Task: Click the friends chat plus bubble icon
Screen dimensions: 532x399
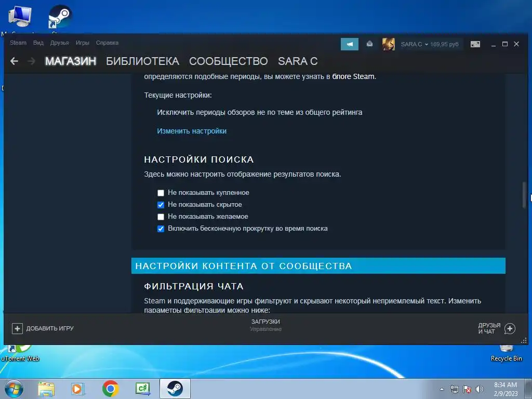Action: [510, 328]
